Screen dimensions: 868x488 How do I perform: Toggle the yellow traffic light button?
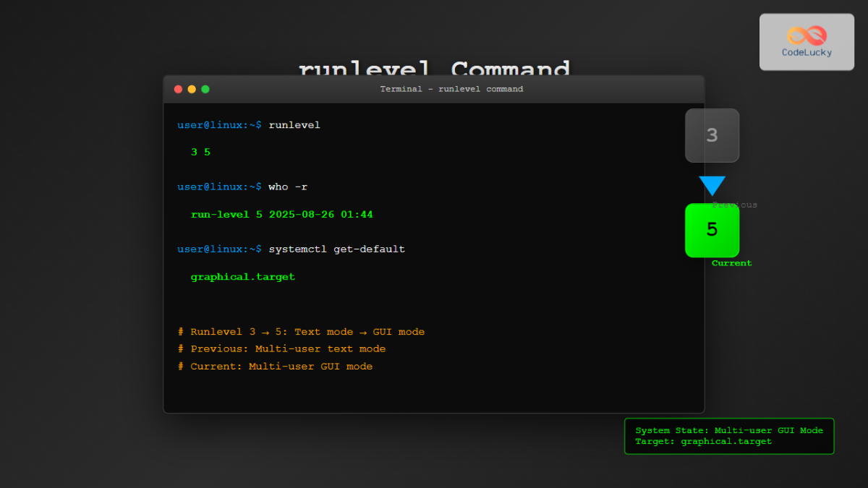pyautogui.click(x=191, y=89)
